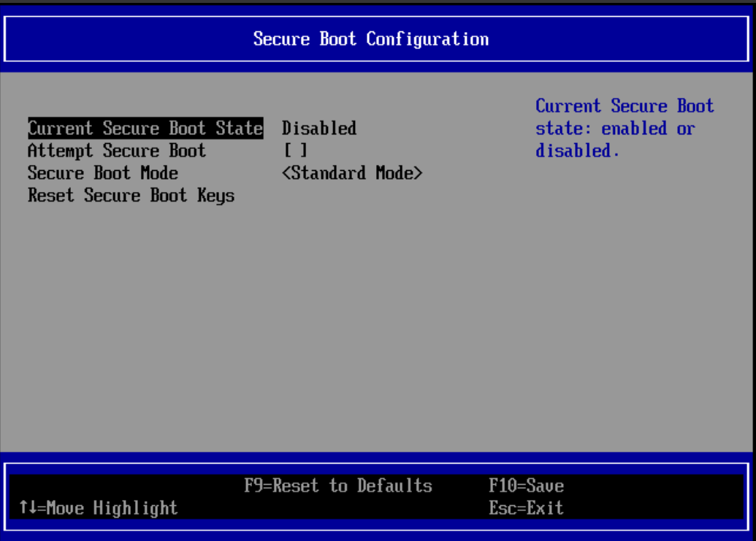Click right angle bracket of Standard Mode
Image resolution: width=756 pixels, height=541 pixels.
click(x=418, y=174)
